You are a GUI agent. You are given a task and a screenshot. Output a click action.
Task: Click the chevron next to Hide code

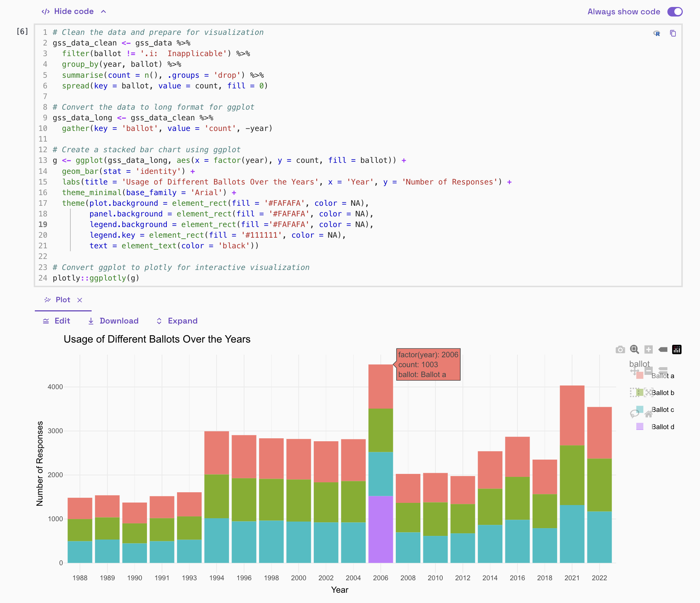coord(104,11)
